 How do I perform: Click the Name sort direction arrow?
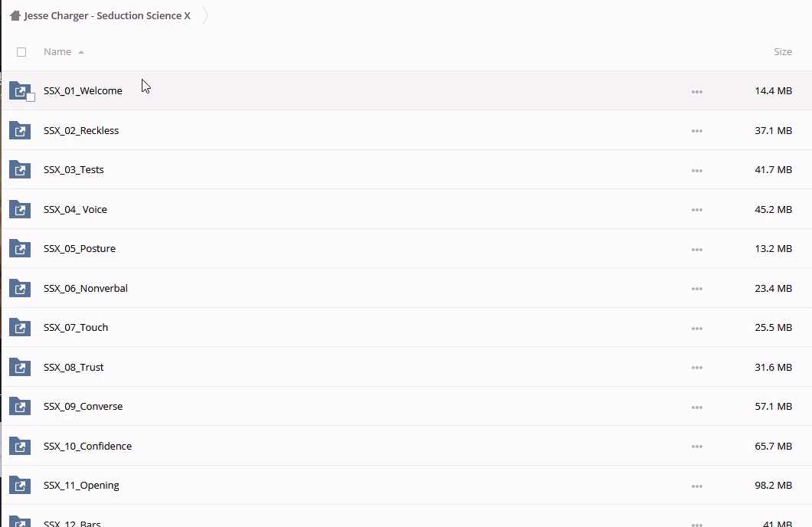click(x=81, y=52)
